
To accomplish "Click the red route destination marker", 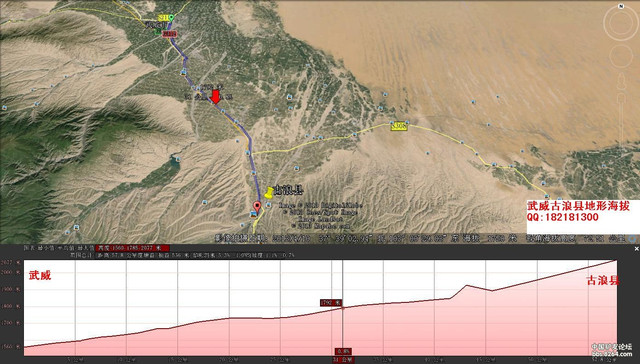I will coord(257,206).
